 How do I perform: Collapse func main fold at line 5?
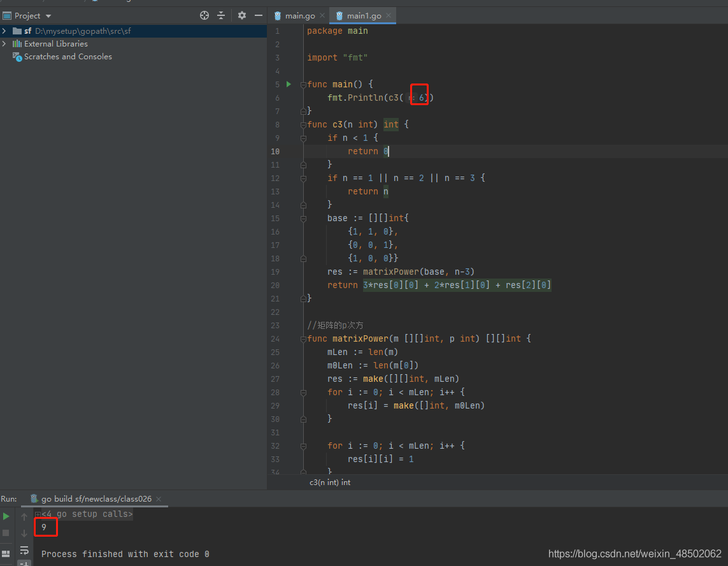click(303, 85)
